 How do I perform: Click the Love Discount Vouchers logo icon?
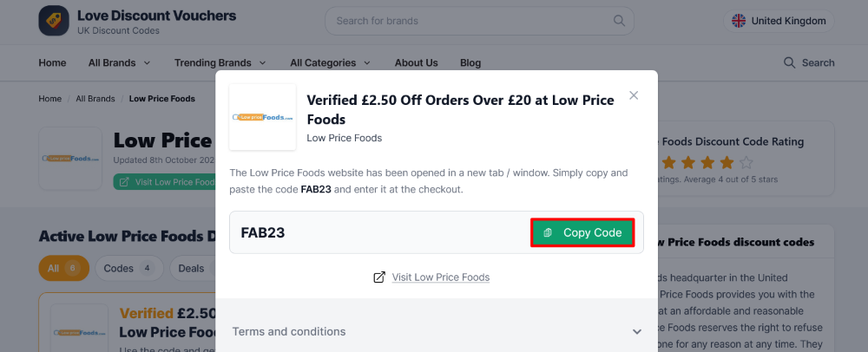[x=54, y=21]
